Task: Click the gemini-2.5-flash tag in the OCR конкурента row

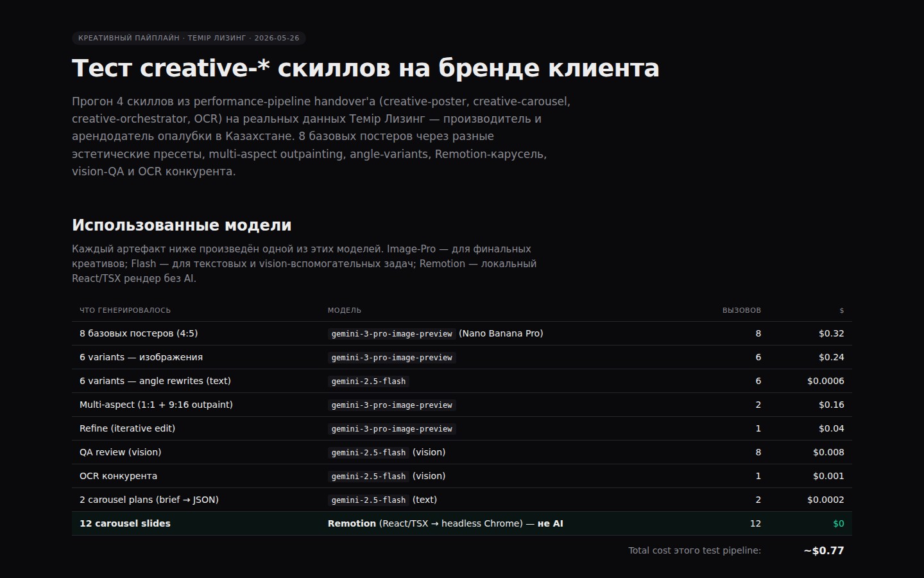Action: click(x=368, y=476)
